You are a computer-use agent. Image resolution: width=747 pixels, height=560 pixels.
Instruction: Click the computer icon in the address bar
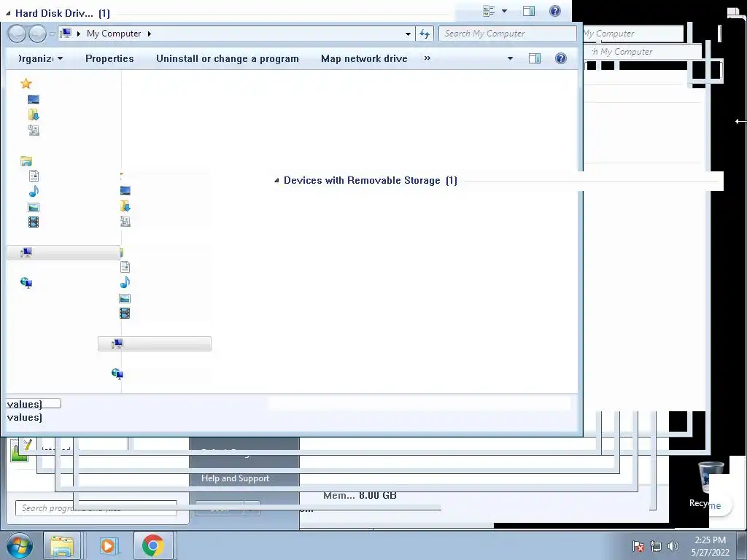(x=66, y=34)
